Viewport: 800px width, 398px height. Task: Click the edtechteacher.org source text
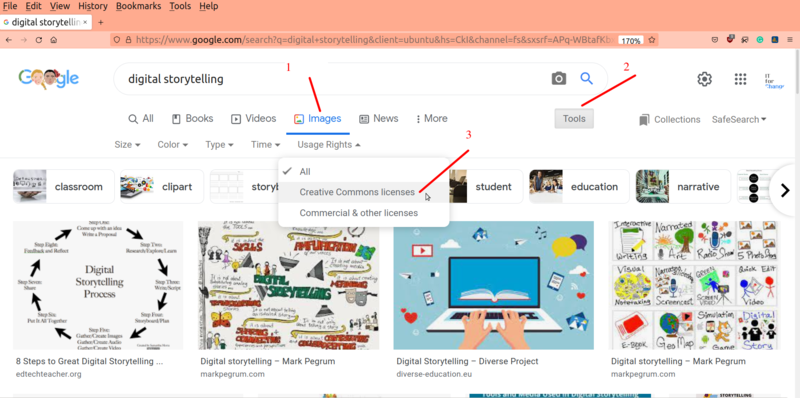pyautogui.click(x=48, y=374)
